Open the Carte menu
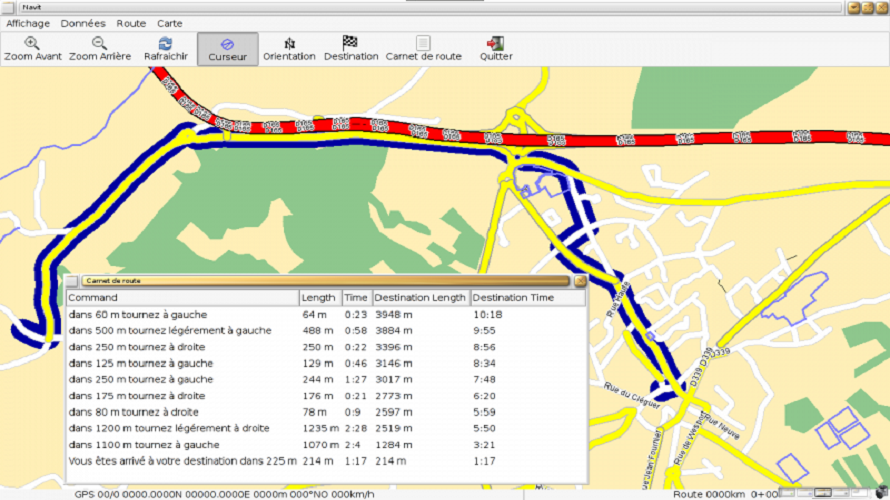 pyautogui.click(x=170, y=23)
